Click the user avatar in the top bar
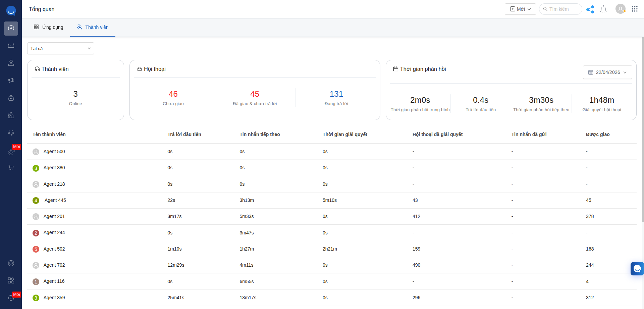Image resolution: width=644 pixels, height=309 pixels. (620, 9)
